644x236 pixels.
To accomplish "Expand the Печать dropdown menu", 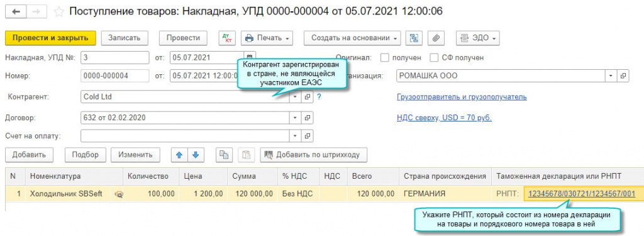I will click(x=267, y=38).
